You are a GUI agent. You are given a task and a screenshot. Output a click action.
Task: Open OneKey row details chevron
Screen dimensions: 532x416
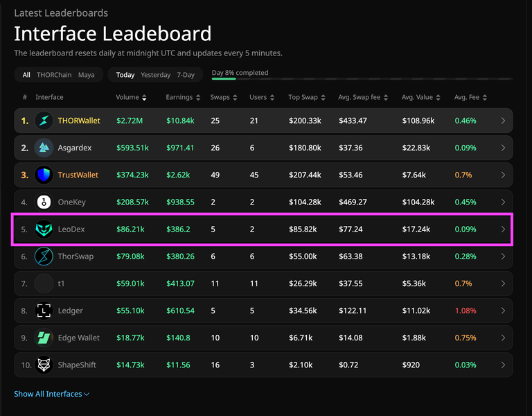coord(503,202)
